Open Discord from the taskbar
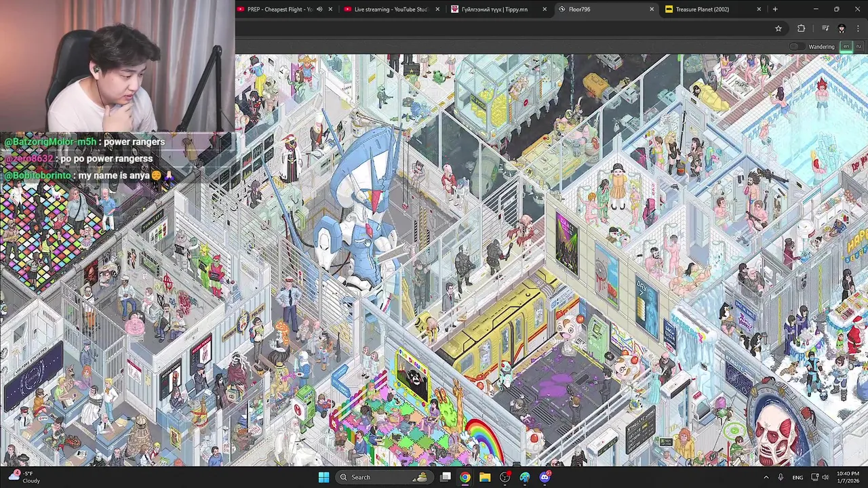Viewport: 868px width, 488px height. pos(545,477)
